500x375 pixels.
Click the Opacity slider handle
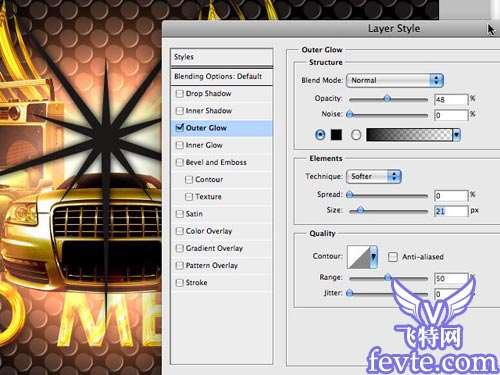pyautogui.click(x=387, y=99)
